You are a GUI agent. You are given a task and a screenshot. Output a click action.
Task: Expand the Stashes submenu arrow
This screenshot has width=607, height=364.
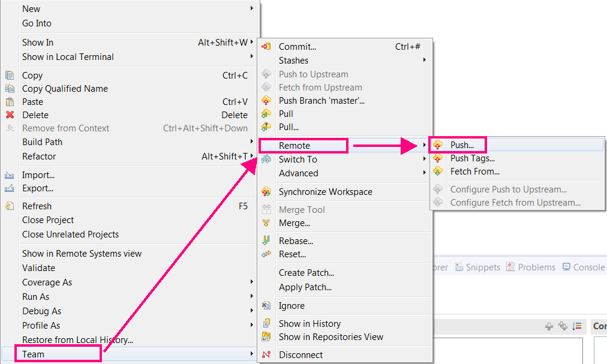(425, 59)
